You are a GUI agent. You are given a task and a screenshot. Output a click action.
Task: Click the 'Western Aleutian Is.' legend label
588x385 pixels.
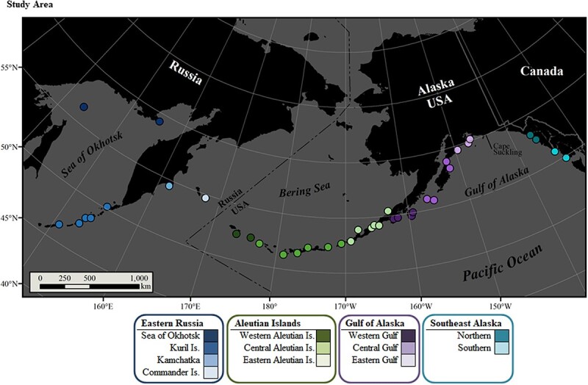(277, 336)
